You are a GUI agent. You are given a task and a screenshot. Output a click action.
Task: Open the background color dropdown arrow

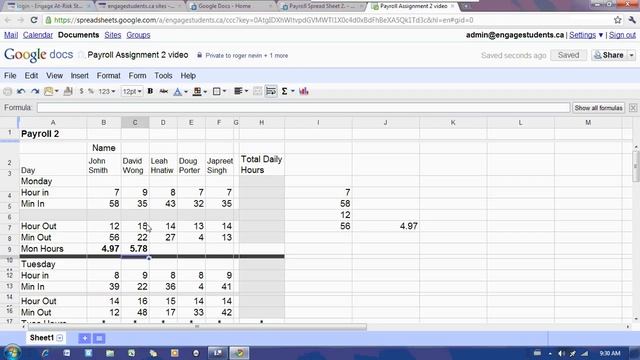click(205, 92)
